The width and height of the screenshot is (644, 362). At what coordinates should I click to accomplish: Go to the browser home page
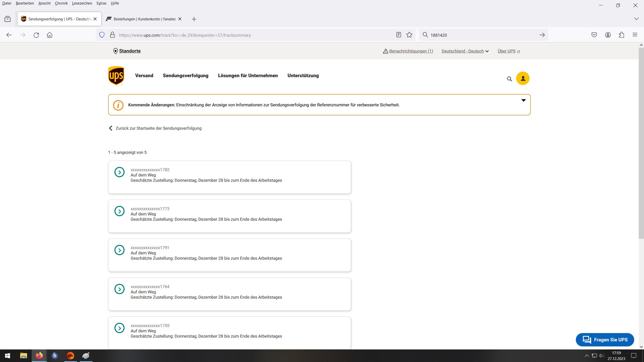coord(50,35)
